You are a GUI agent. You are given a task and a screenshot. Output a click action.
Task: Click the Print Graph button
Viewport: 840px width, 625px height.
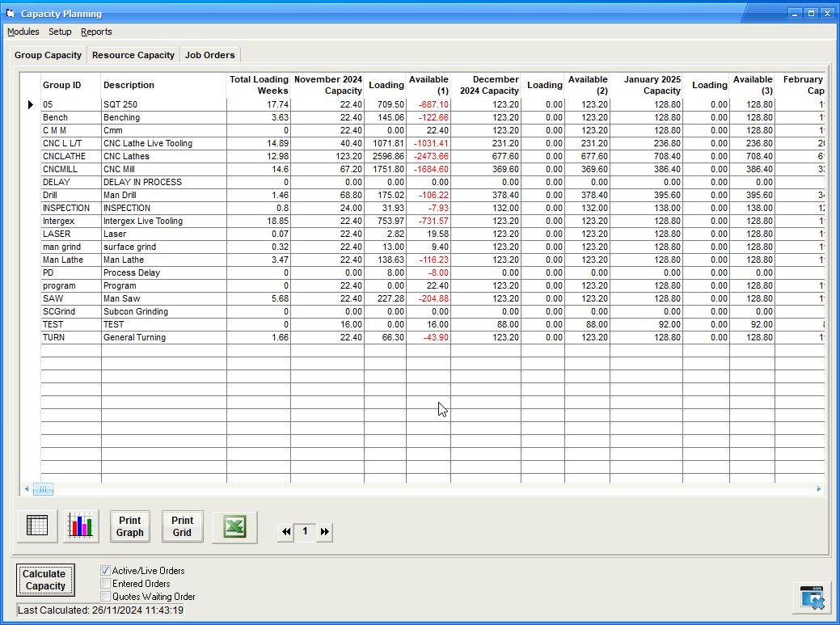pyautogui.click(x=129, y=526)
